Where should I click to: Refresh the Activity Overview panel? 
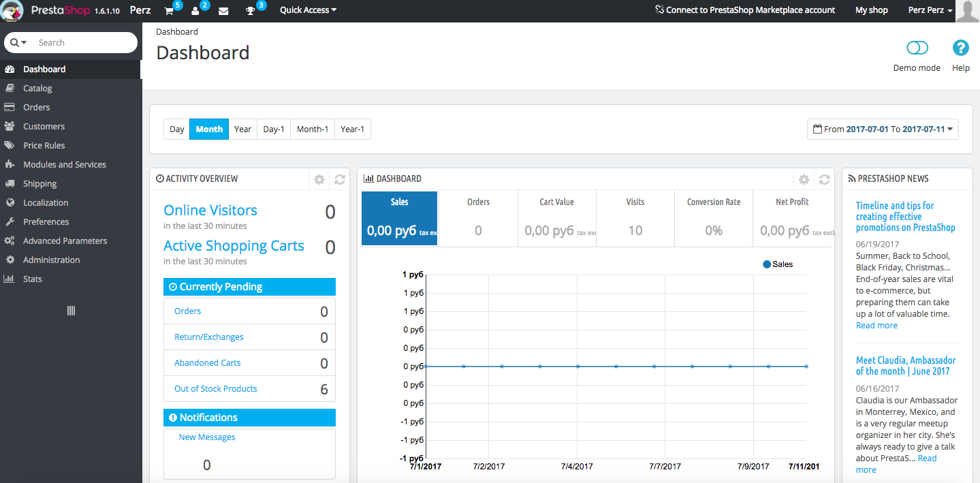[339, 180]
